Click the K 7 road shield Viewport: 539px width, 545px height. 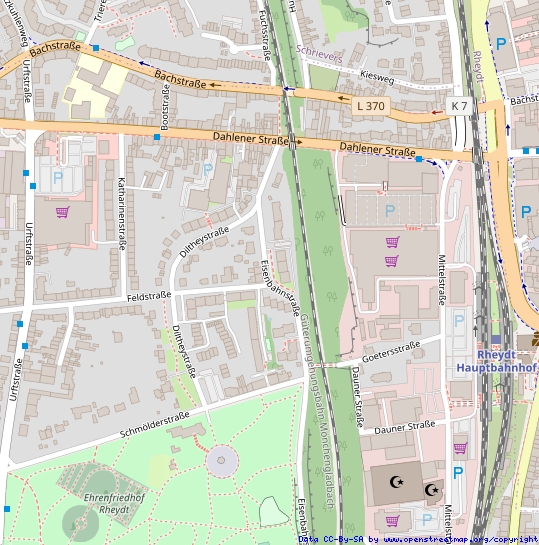(459, 106)
